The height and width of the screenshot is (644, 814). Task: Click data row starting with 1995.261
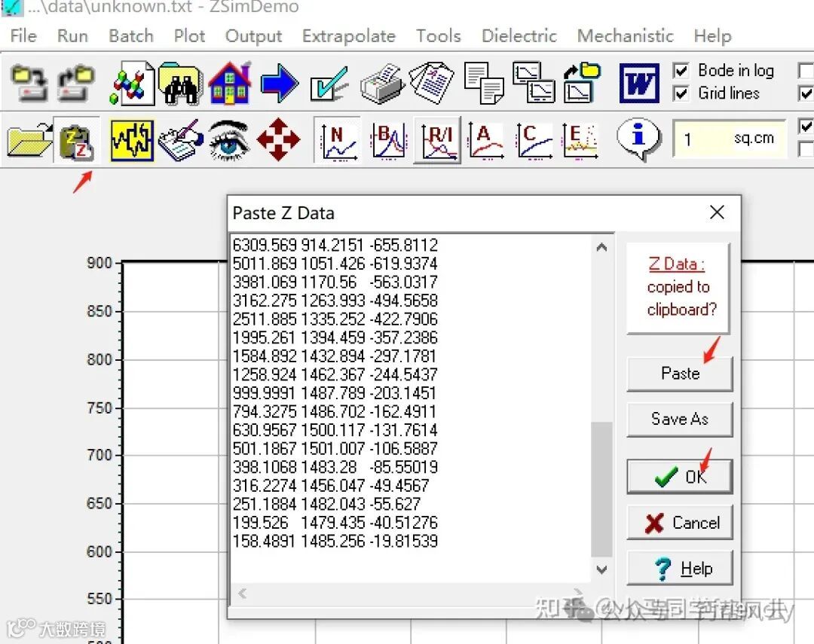pos(335,338)
